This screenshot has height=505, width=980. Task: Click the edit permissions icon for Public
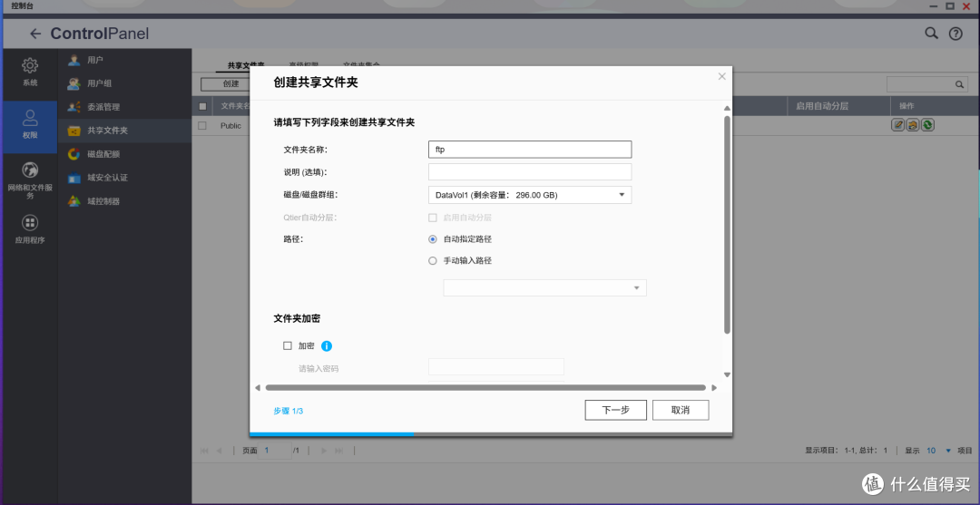click(x=913, y=125)
